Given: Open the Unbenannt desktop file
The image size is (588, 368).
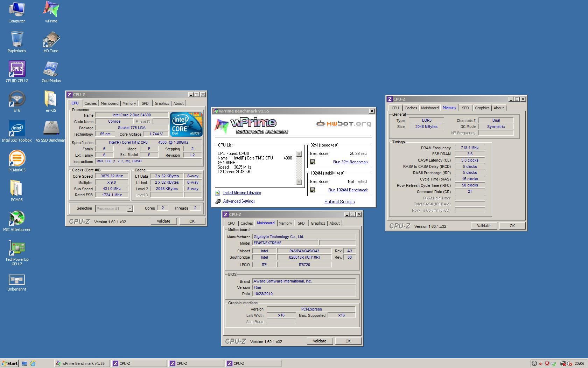Looking at the screenshot, I should tap(16, 283).
